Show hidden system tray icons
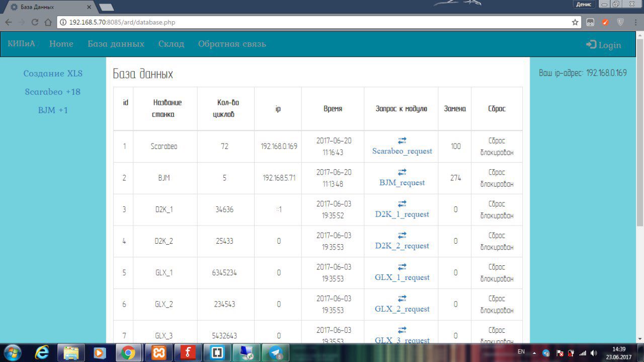The width and height of the screenshot is (644, 362). click(x=534, y=353)
